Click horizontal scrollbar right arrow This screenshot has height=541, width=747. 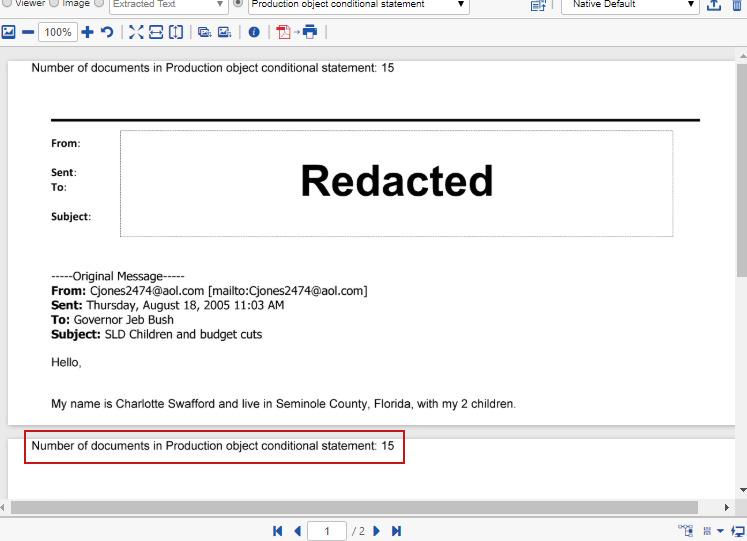pos(727,508)
